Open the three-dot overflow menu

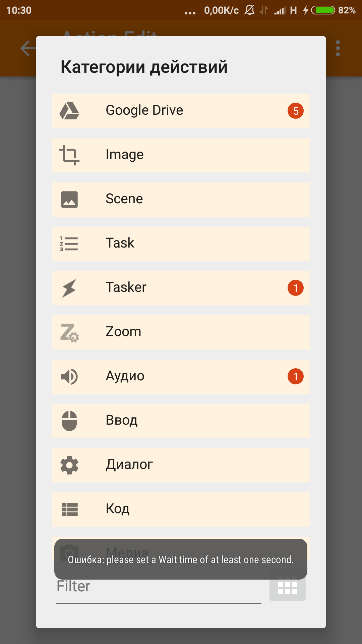(x=338, y=49)
